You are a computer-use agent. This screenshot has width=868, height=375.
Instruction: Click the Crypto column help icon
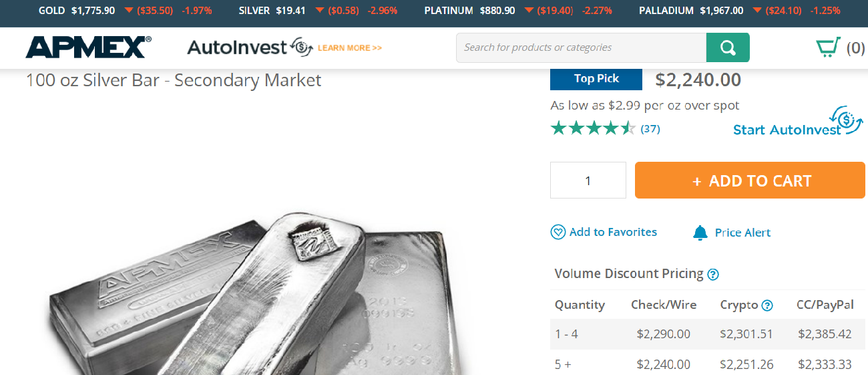(x=767, y=305)
